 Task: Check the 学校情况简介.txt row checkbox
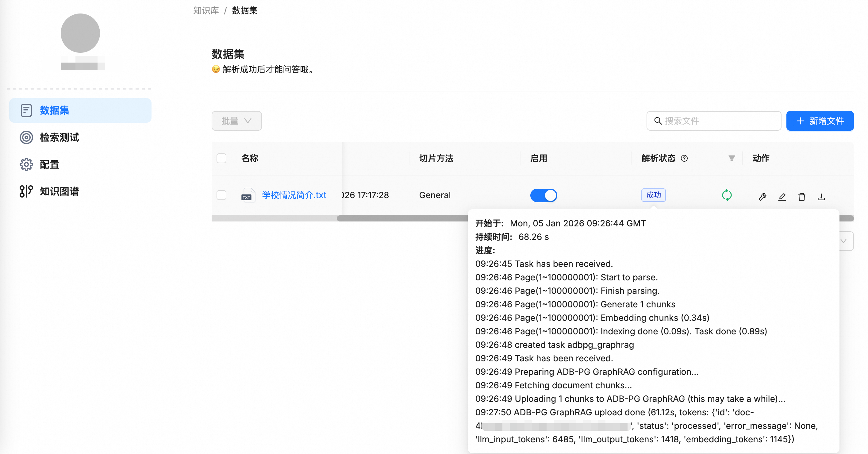[221, 195]
